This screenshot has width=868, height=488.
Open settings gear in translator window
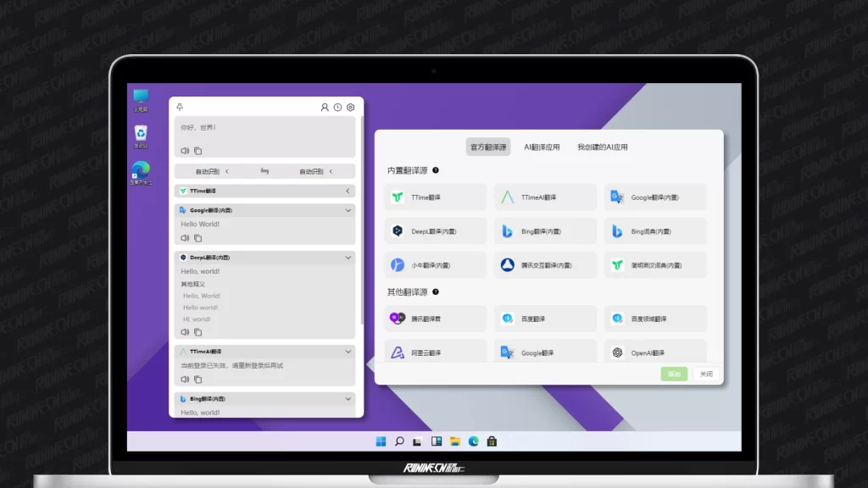click(350, 108)
